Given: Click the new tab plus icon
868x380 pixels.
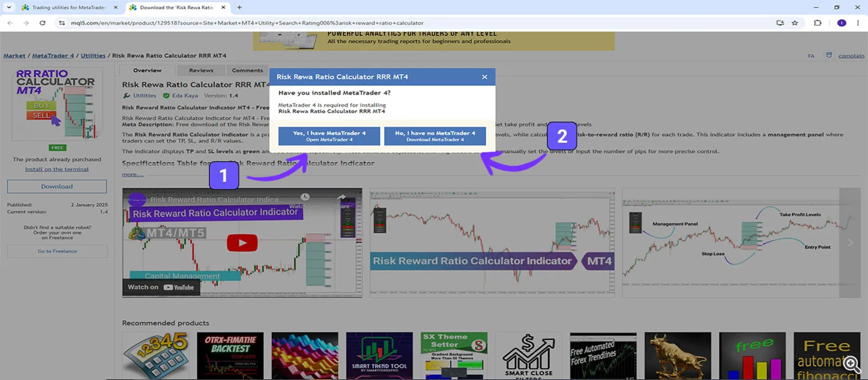Looking at the screenshot, I should click(x=240, y=8).
